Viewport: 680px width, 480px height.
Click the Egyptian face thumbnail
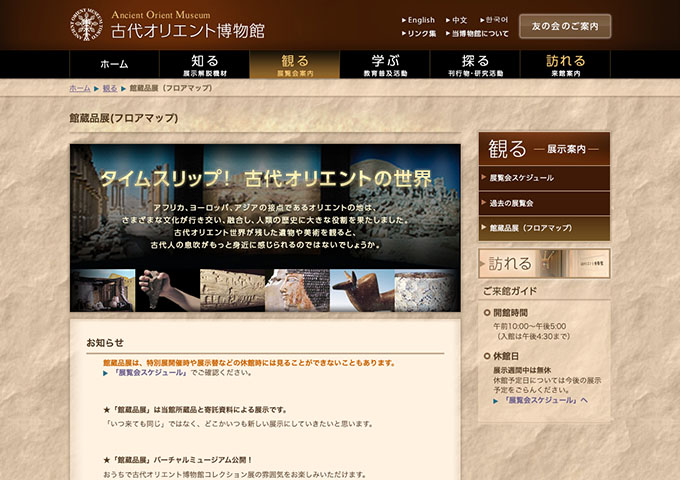point(298,290)
